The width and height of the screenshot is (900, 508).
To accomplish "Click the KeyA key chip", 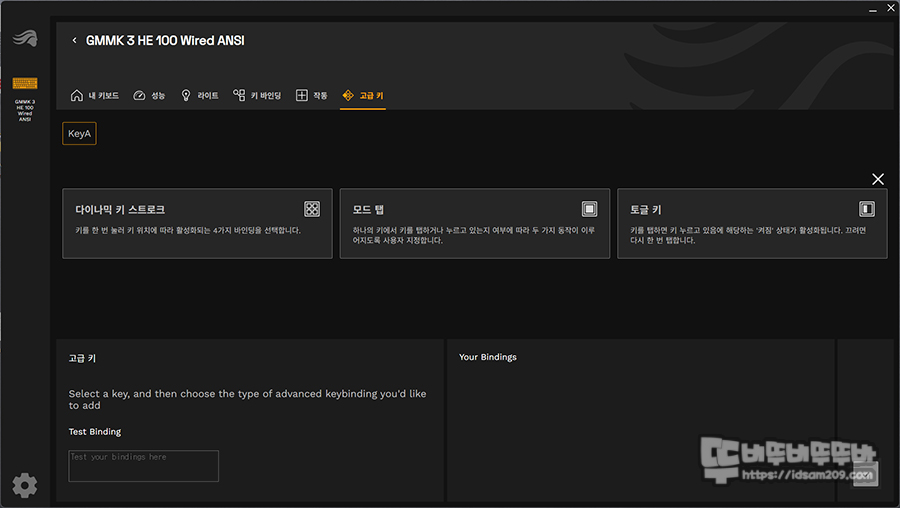I will pos(79,134).
